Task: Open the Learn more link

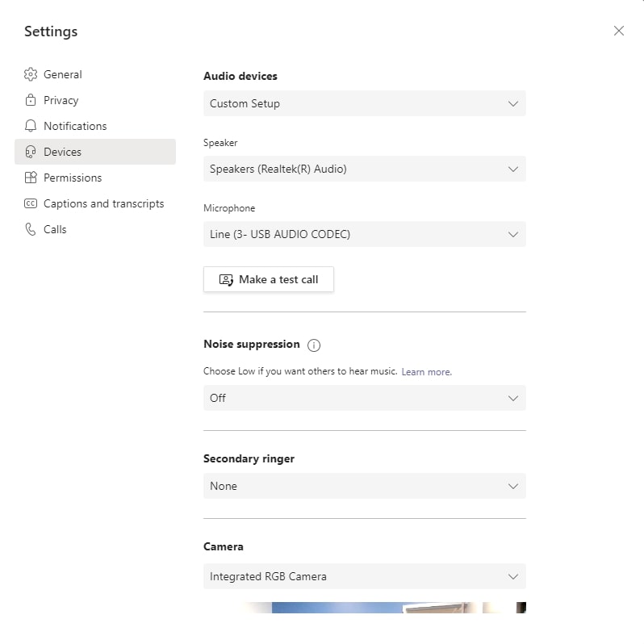Action: [426, 372]
